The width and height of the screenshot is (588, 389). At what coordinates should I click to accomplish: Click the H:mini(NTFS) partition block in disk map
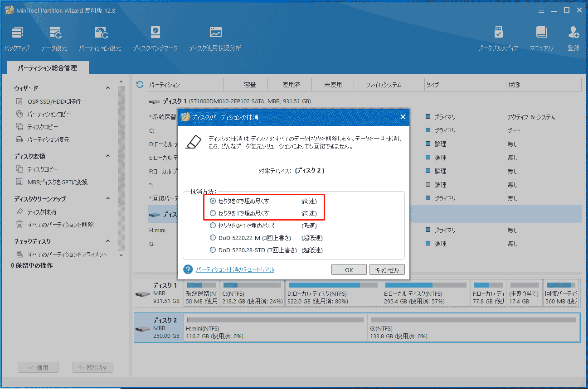point(275,328)
